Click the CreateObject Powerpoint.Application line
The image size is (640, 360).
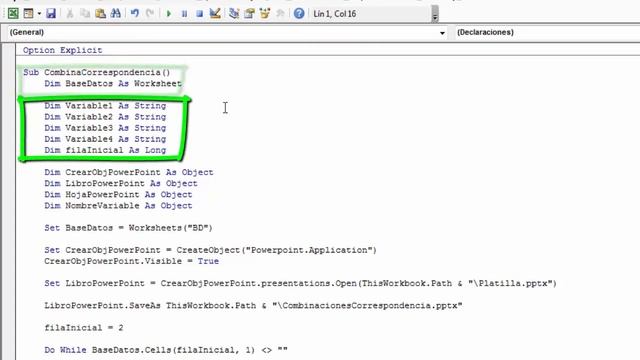tap(210, 250)
